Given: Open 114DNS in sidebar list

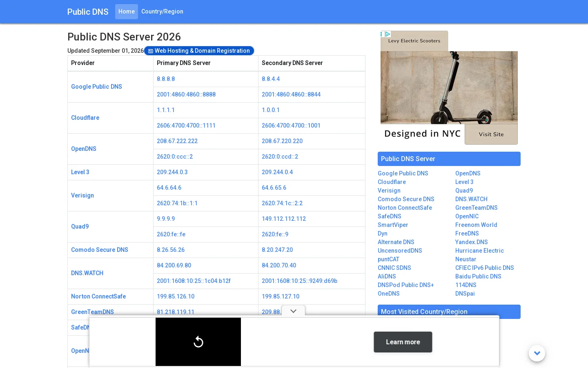Looking at the screenshot, I should coord(466,285).
